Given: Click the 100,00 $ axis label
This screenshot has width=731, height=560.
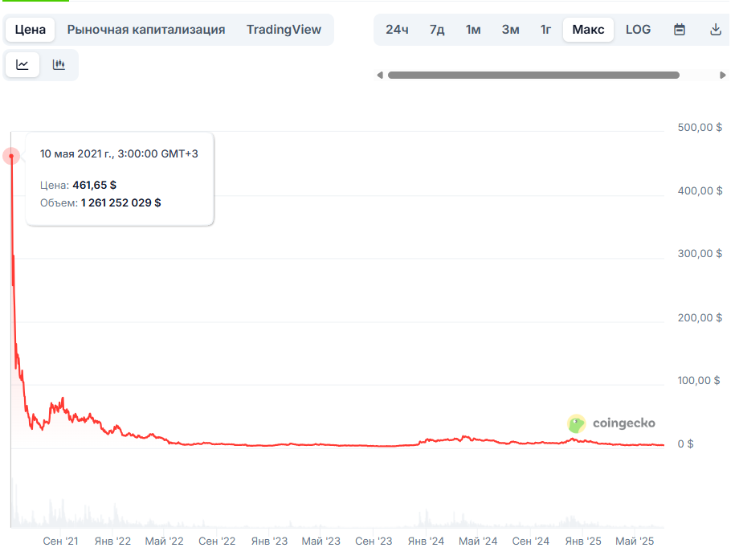Looking at the screenshot, I should point(698,381).
